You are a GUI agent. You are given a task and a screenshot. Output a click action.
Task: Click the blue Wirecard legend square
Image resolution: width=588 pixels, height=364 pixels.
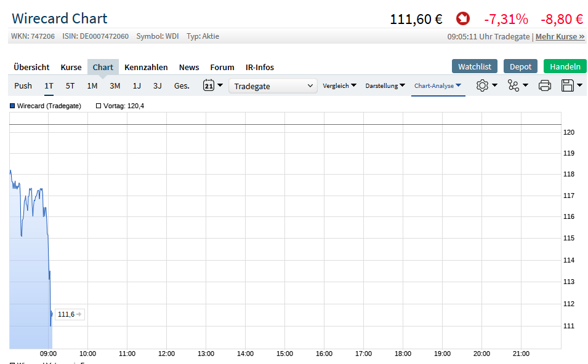click(x=12, y=106)
